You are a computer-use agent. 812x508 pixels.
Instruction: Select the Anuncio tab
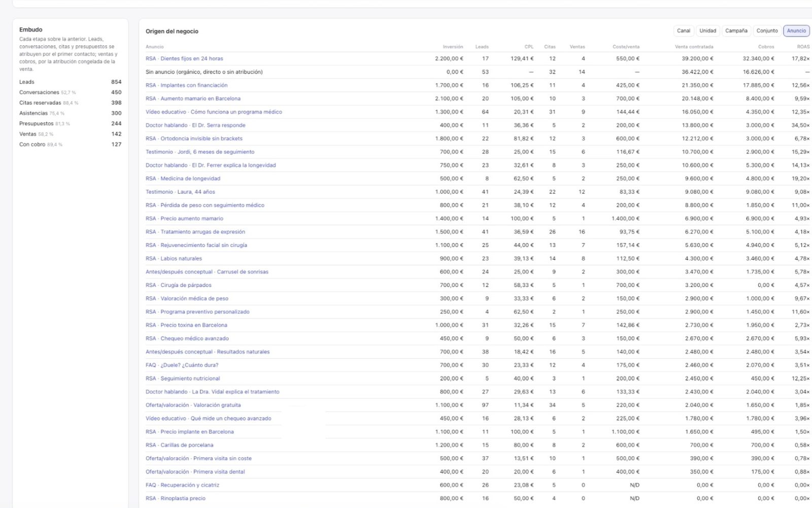pos(796,31)
